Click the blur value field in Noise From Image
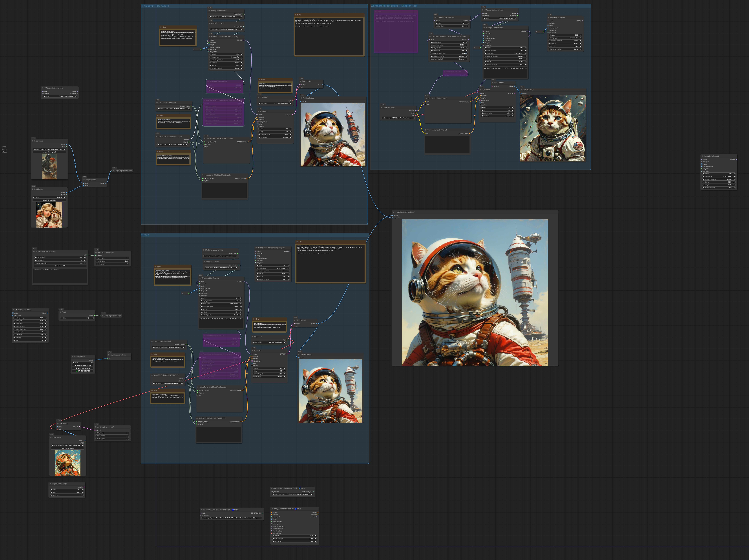The width and height of the screenshot is (749, 560). [30, 340]
